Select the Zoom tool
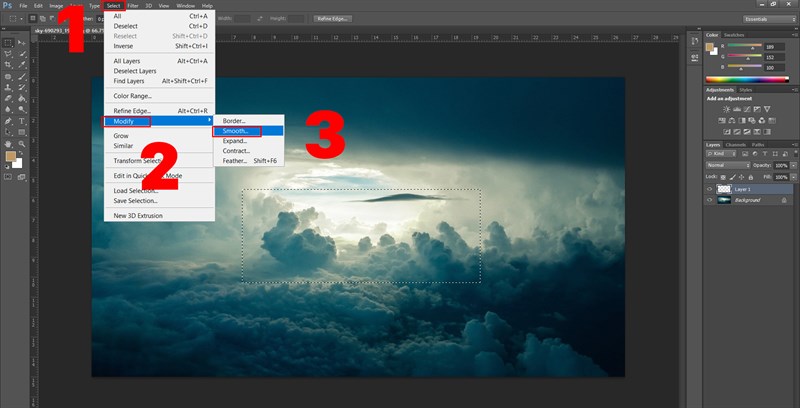 click(x=22, y=142)
